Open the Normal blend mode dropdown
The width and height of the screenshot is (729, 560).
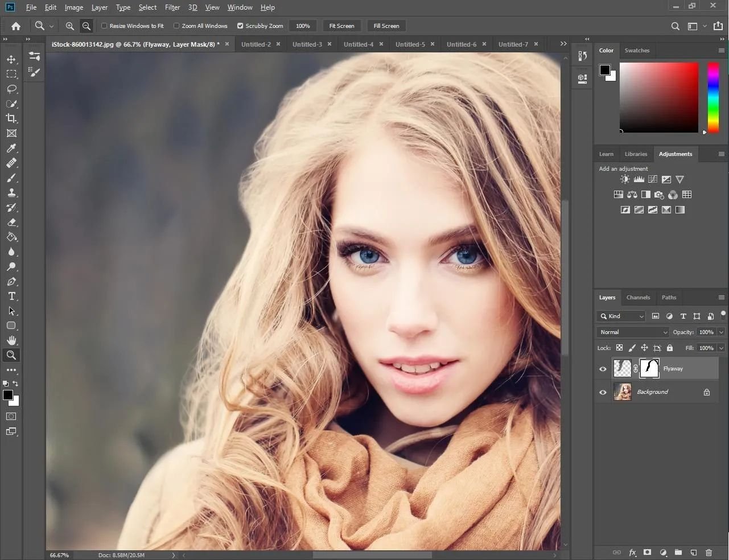point(633,332)
